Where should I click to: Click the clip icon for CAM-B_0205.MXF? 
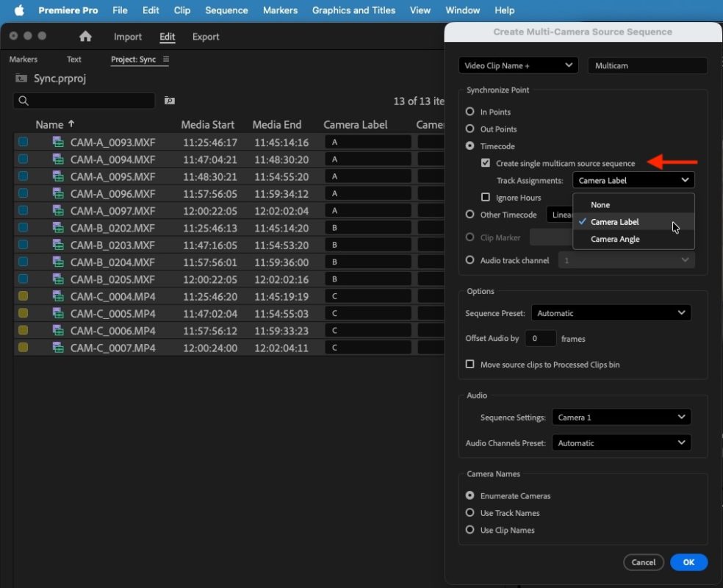tap(58, 279)
